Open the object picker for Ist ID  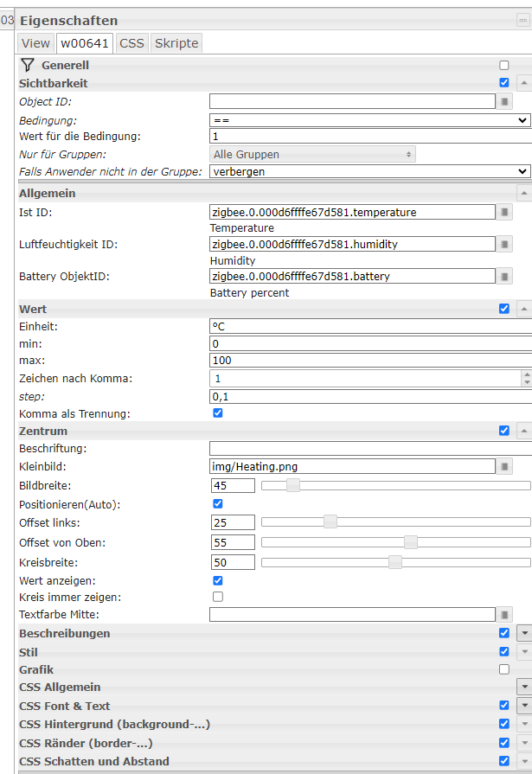pyautogui.click(x=504, y=212)
